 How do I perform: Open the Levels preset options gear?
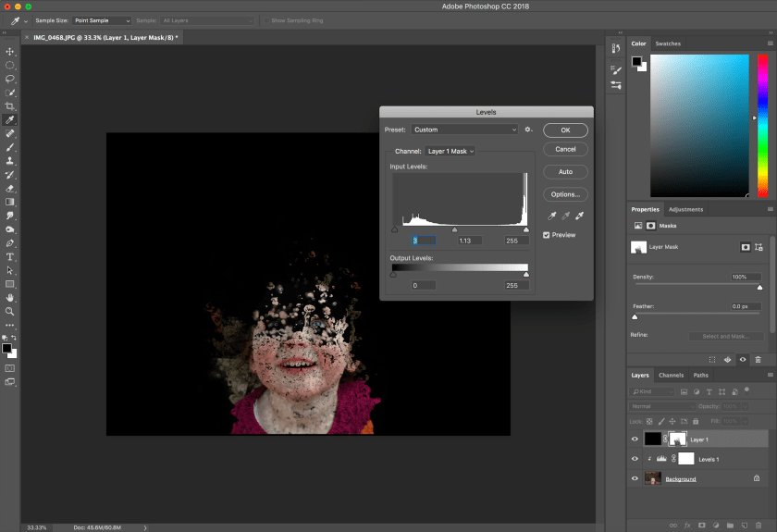tap(528, 130)
